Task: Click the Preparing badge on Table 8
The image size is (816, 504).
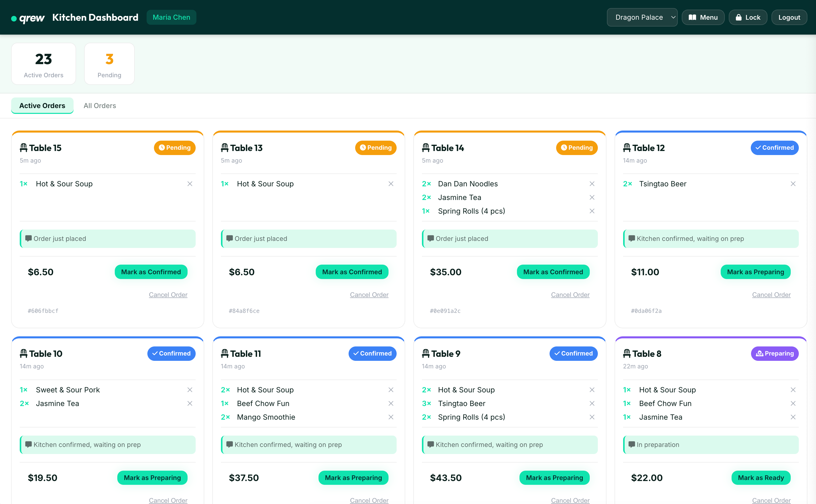Action: 775,353
